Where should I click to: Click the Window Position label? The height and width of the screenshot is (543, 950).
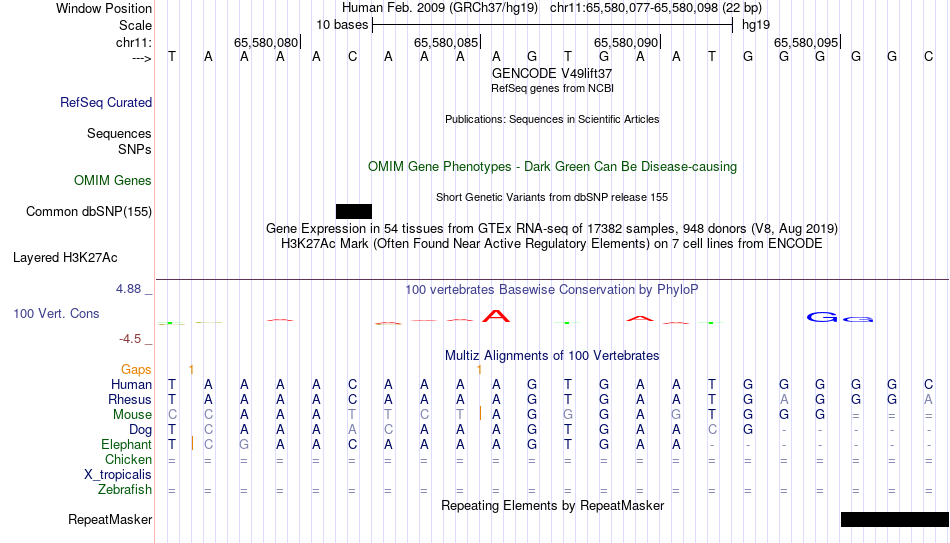[x=104, y=8]
